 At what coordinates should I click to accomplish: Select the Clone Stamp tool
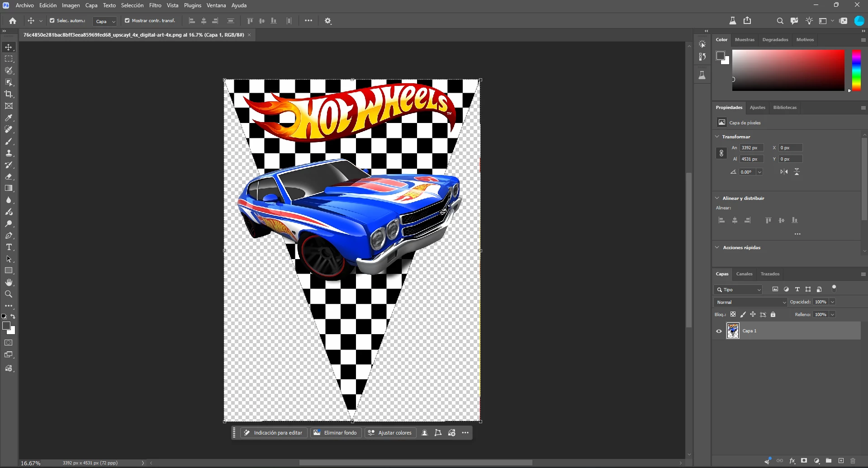tap(9, 153)
